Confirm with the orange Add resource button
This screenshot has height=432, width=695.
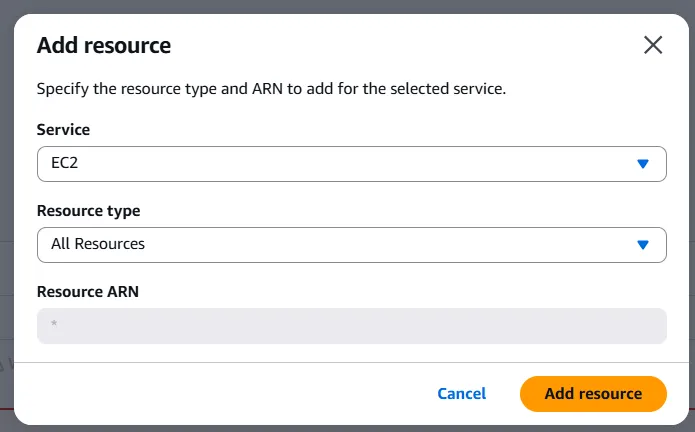click(x=593, y=394)
